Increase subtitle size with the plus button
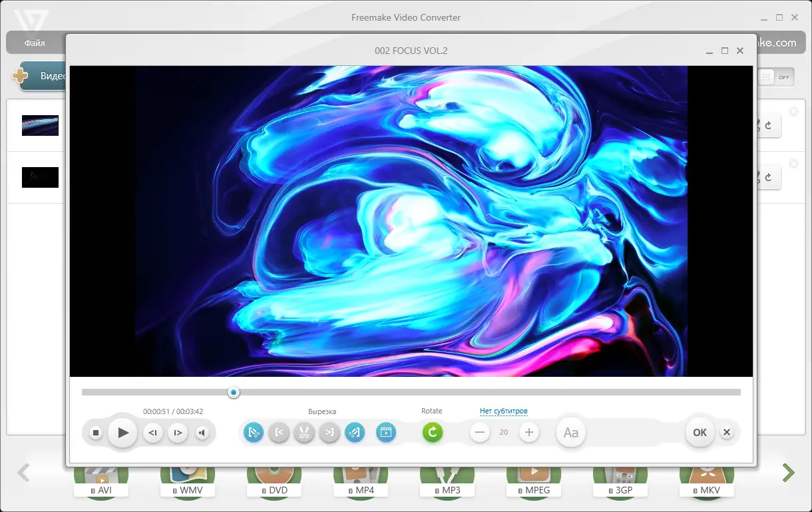Screen dimensions: 812x512 (529, 433)
